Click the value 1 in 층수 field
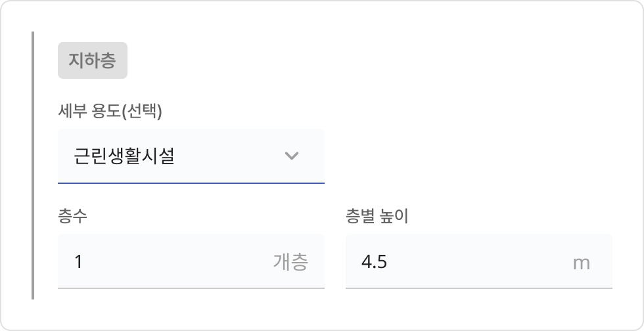 [79, 263]
